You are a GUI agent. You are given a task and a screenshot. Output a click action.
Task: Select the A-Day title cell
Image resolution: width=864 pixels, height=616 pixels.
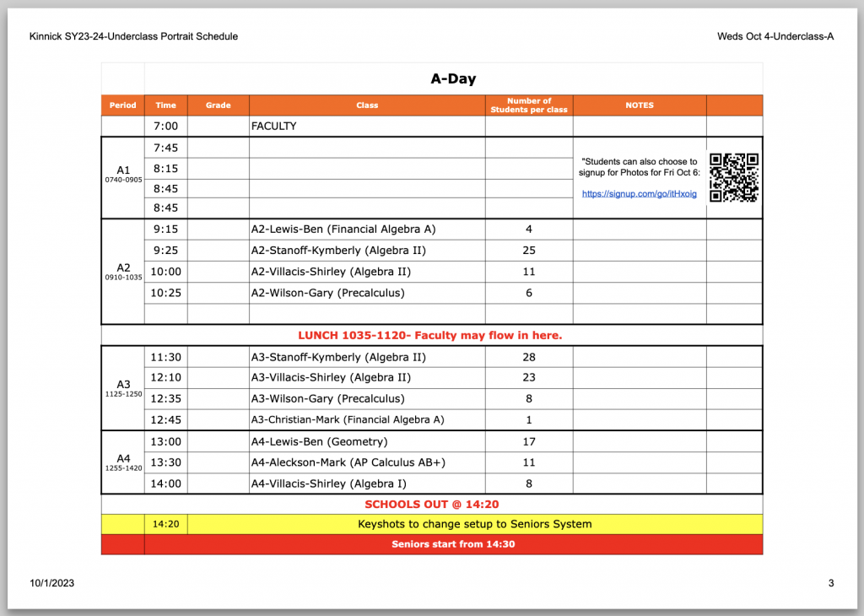coord(453,79)
